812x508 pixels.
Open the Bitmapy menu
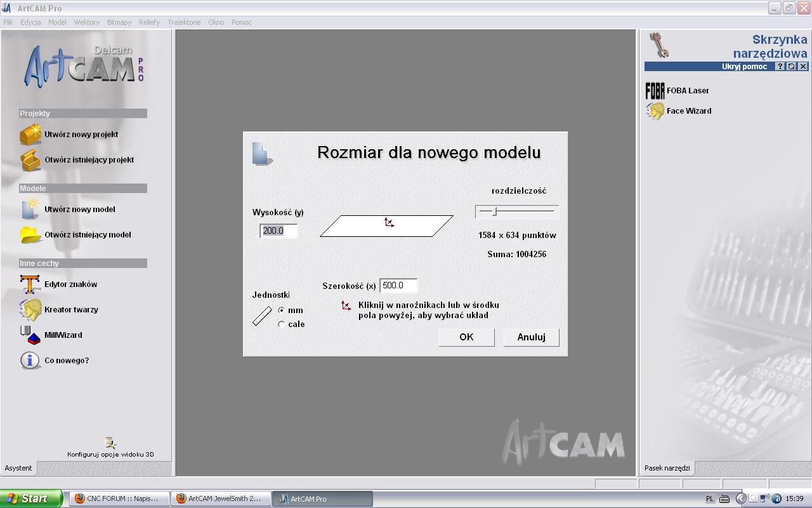[119, 22]
